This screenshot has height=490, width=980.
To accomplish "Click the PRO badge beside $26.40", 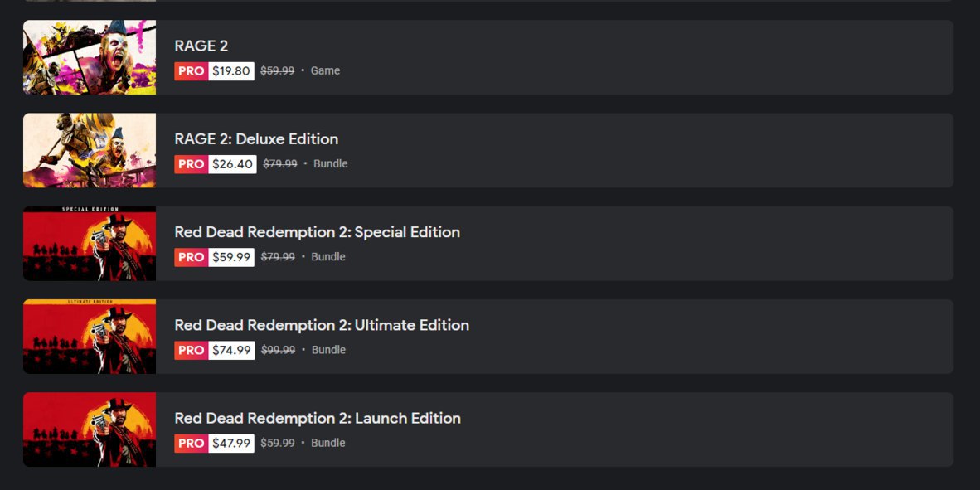I will tap(191, 164).
